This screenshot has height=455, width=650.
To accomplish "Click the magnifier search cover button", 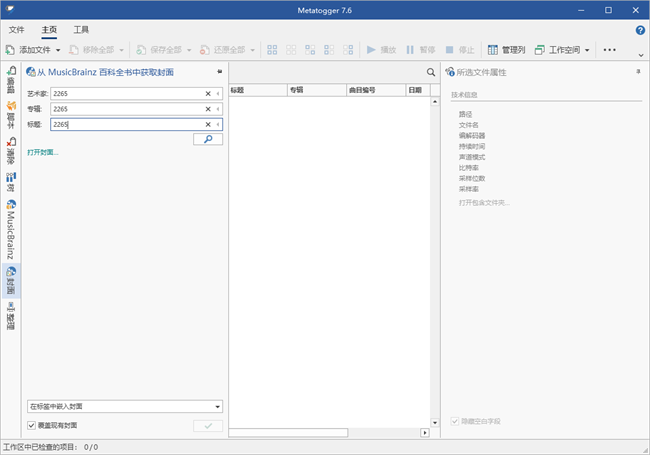I will (x=207, y=140).
